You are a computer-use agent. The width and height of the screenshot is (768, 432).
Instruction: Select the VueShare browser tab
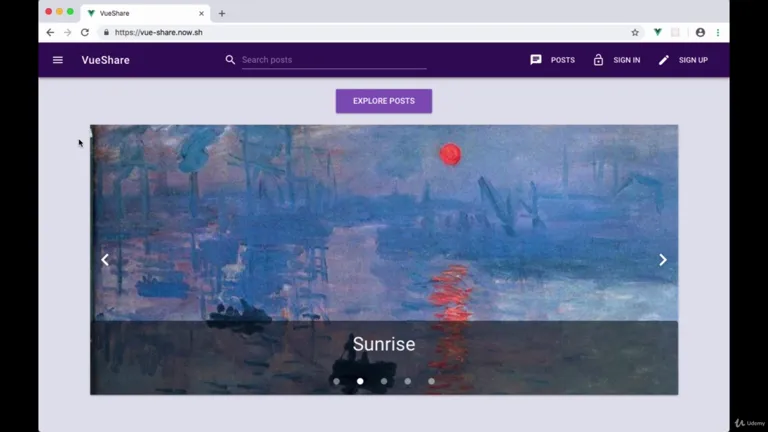point(145,13)
